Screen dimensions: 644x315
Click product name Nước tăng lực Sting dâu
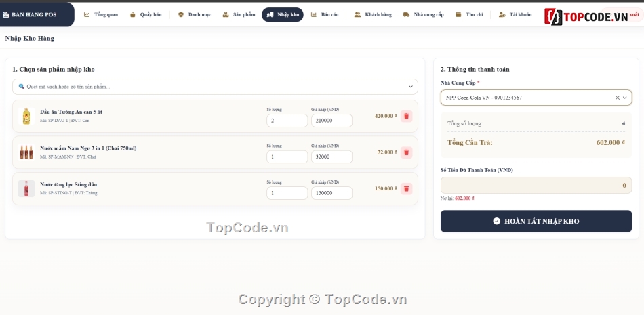click(68, 184)
